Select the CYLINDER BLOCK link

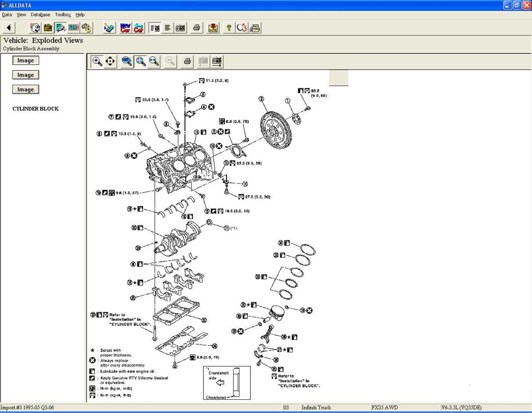[x=35, y=108]
